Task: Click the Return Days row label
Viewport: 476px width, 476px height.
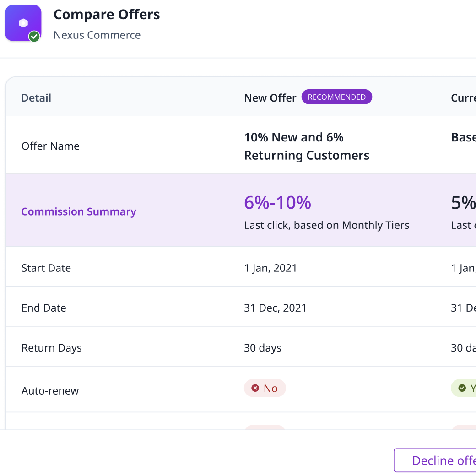Action: click(51, 348)
